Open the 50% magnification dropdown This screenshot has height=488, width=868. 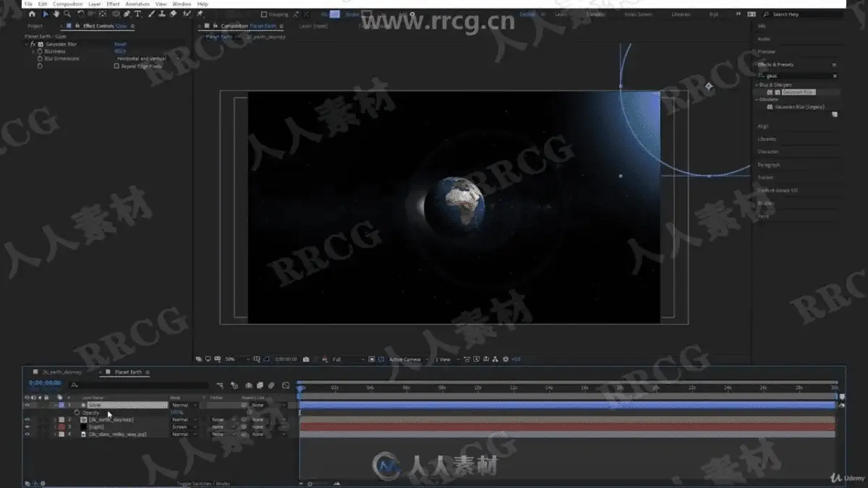(x=237, y=359)
